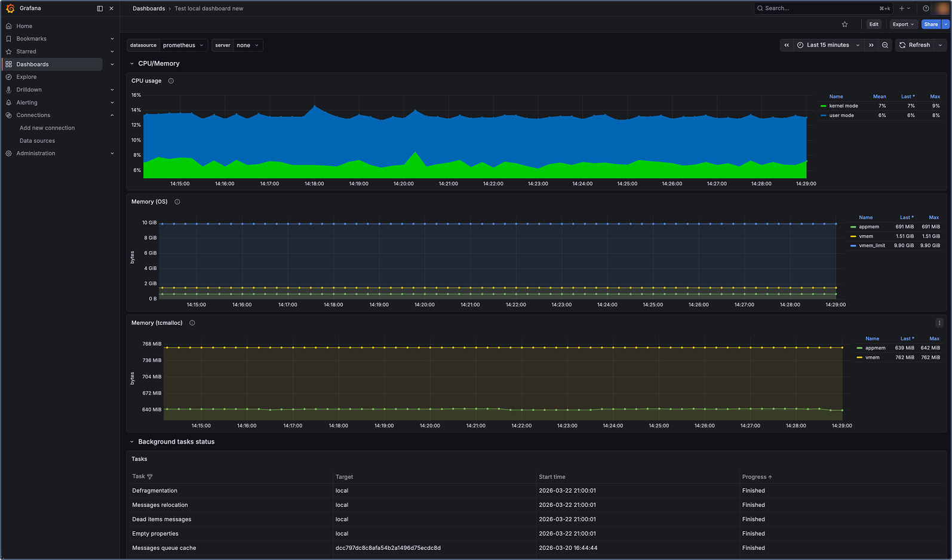Open the datasource prometheus dropdown
The width and height of the screenshot is (952, 560).
pyautogui.click(x=183, y=45)
